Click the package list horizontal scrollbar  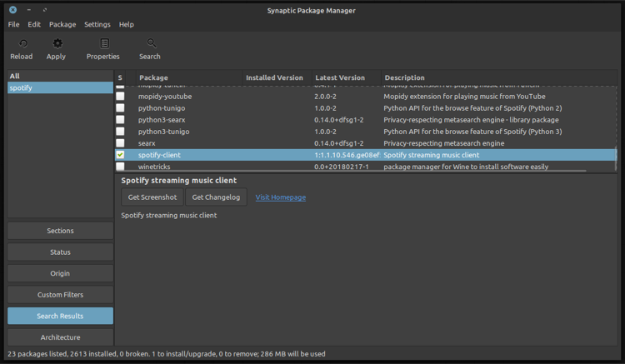click(351, 172)
